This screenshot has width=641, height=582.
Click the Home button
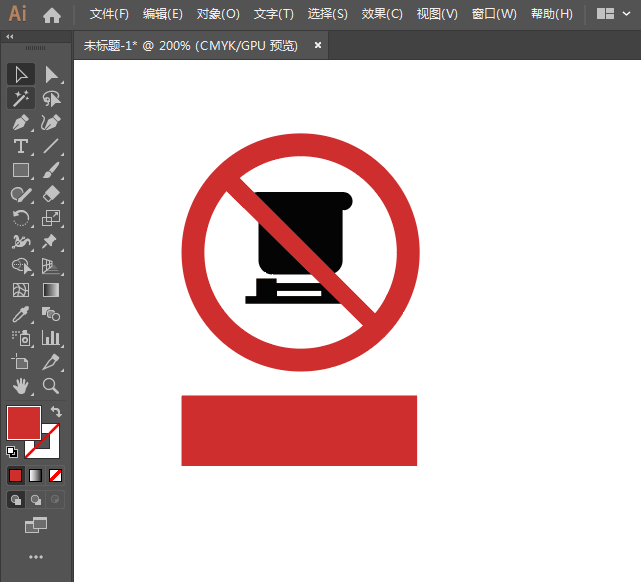(x=52, y=15)
